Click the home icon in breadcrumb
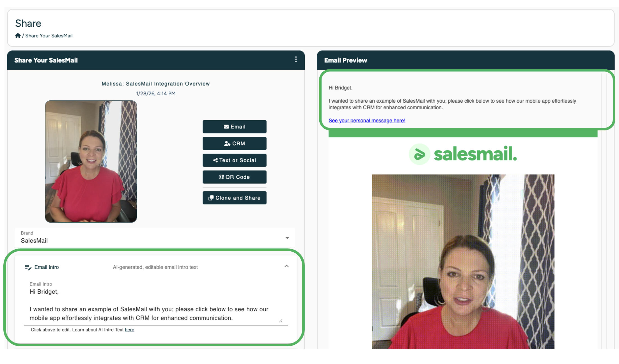Viewport: 619px width, 364px height. tap(18, 36)
